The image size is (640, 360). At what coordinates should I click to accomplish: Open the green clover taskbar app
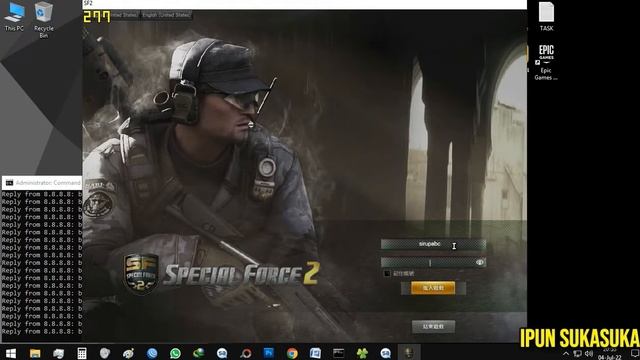coord(362,353)
